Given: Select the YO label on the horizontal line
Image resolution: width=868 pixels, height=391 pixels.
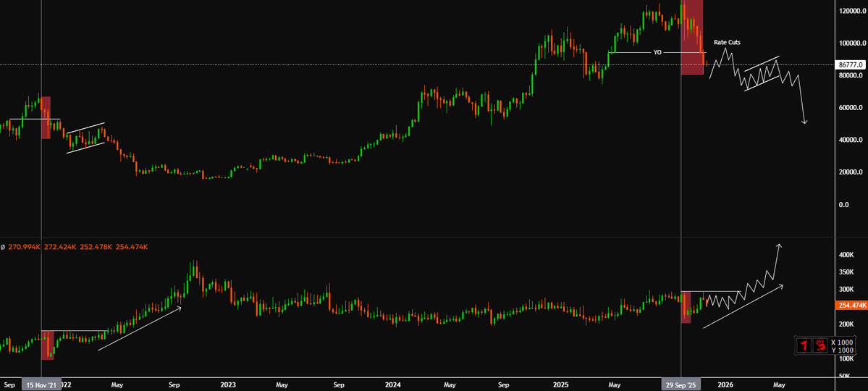Looking at the screenshot, I should click(x=657, y=53).
